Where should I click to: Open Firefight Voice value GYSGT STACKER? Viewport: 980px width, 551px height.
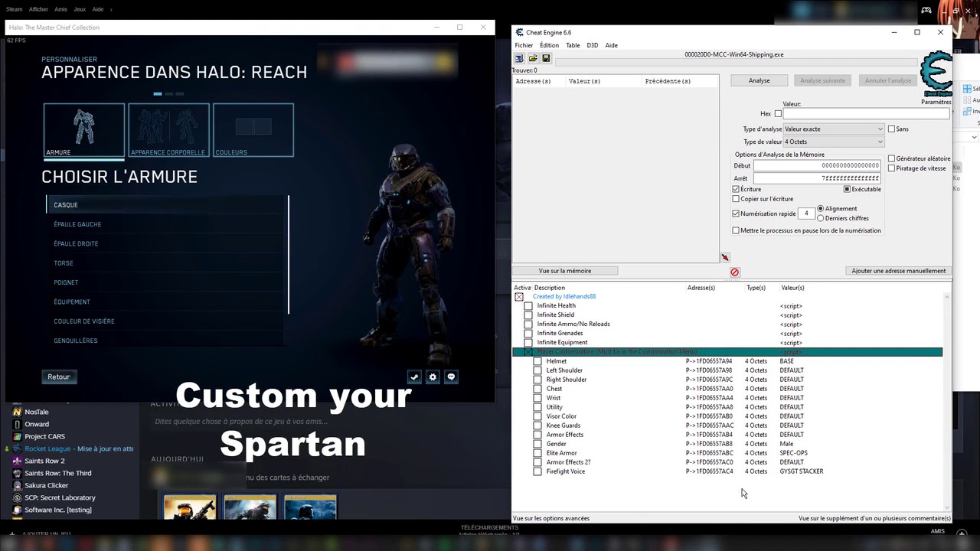pos(802,471)
